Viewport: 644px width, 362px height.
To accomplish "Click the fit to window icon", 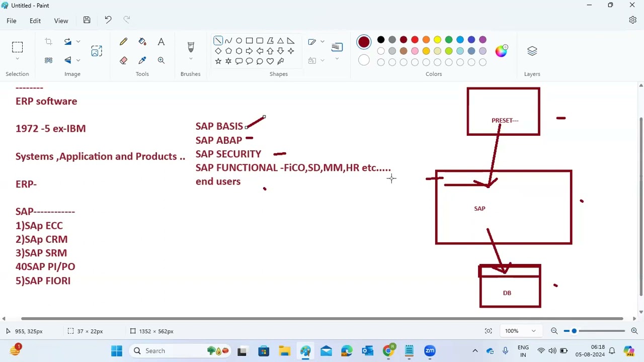I will point(488,331).
